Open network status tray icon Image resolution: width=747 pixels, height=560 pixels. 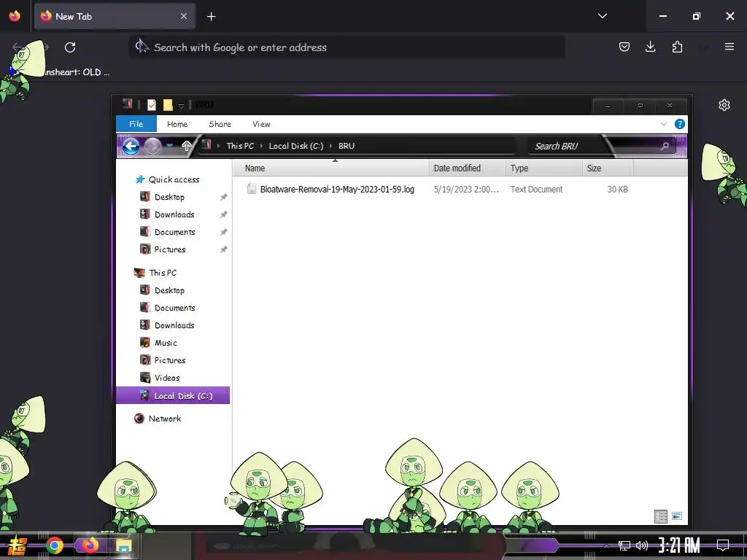(624, 545)
